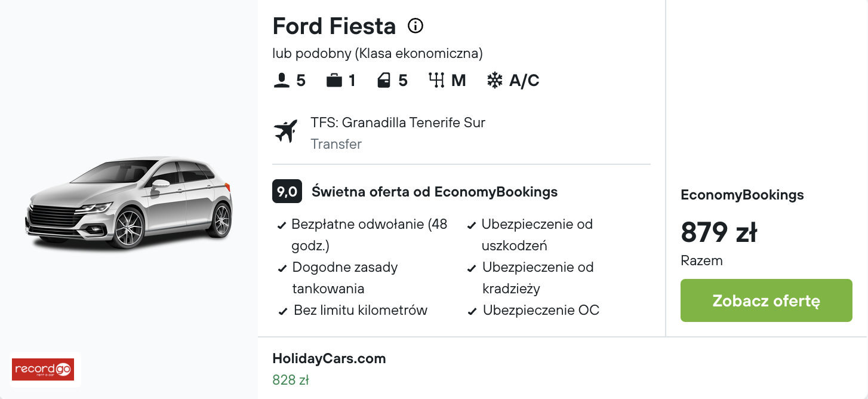Click the Ford Fiesta car image

pos(129,203)
